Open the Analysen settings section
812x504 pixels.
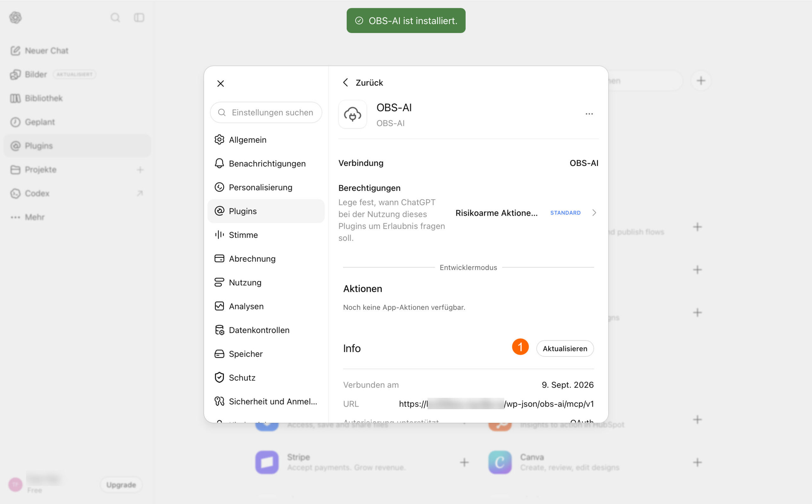266,306
